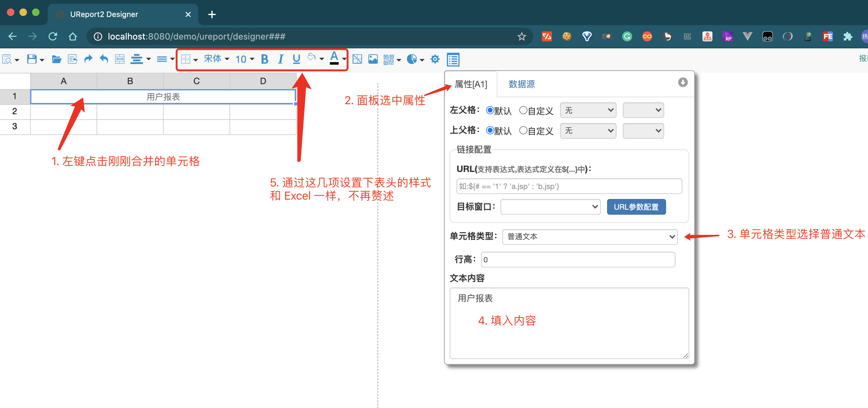Select row header 2
The image size is (868, 408).
pos(14,112)
